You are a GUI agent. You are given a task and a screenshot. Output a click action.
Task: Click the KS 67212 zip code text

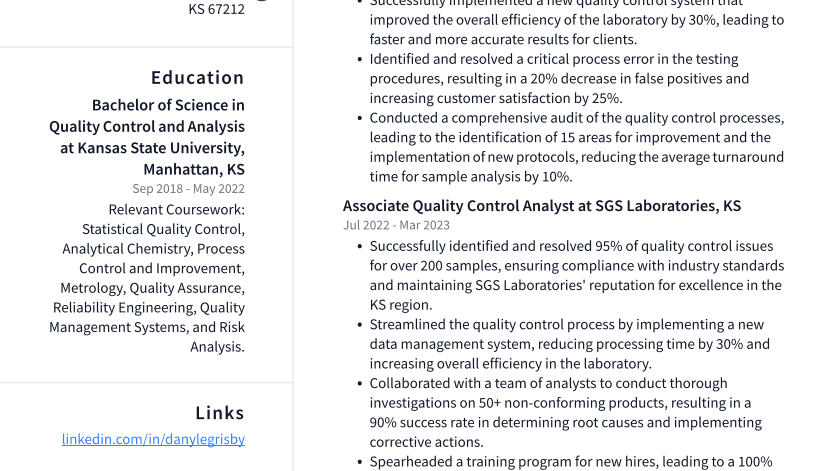point(216,9)
